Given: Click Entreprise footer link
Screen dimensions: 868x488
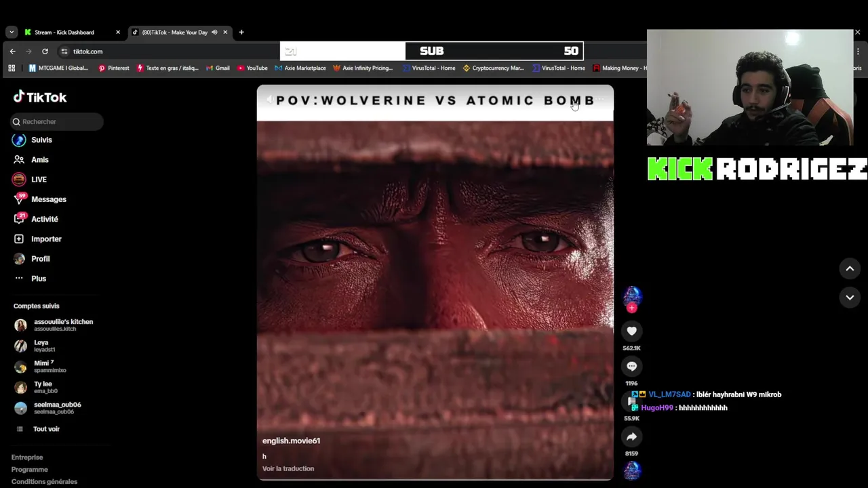Looking at the screenshot, I should tap(27, 457).
